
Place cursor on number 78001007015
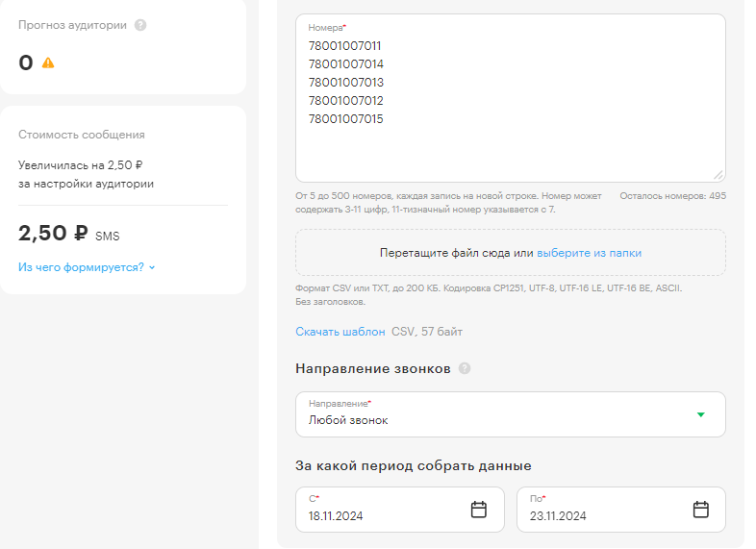coord(345,119)
